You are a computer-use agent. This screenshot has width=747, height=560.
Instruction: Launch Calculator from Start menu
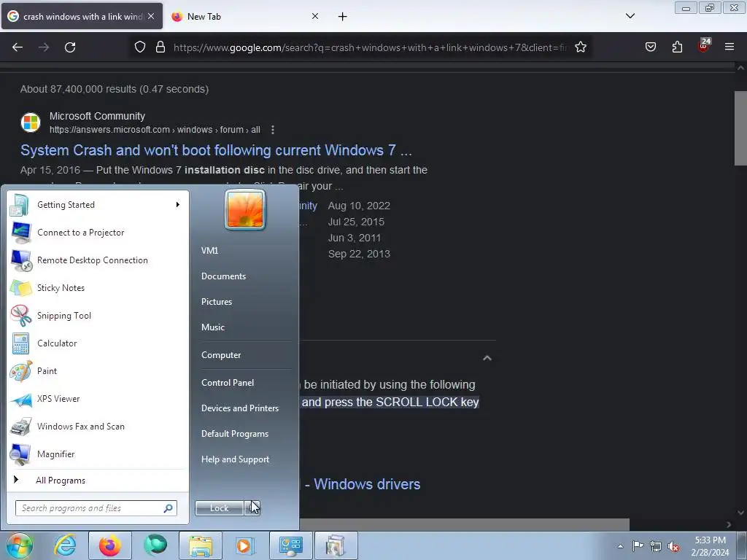(x=98, y=343)
